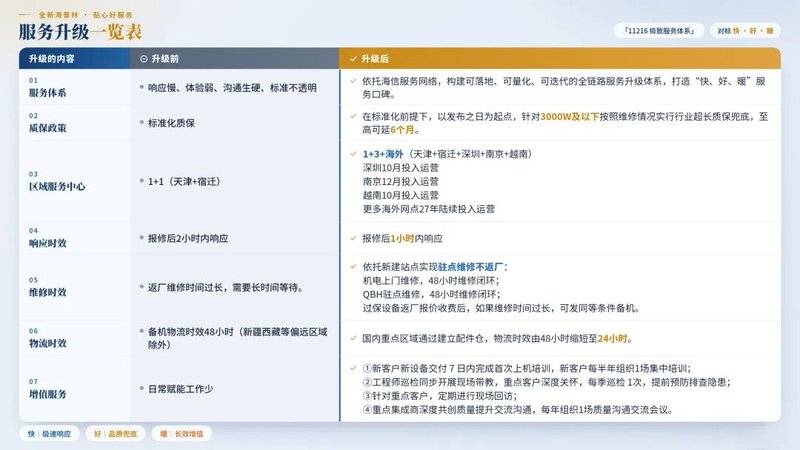Viewport: 800px width, 450px height.
Task: Click the checkmark icon beside 升级后 header
Action: tap(353, 59)
